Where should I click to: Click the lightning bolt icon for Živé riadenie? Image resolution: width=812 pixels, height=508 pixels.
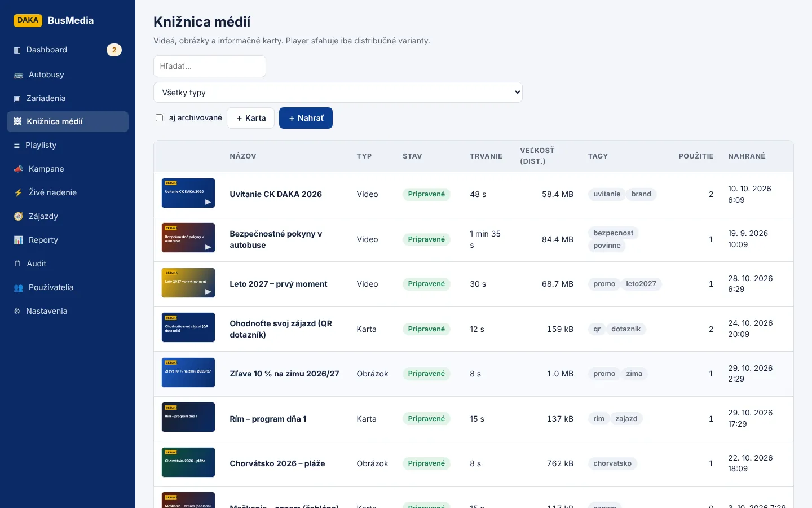point(18,193)
